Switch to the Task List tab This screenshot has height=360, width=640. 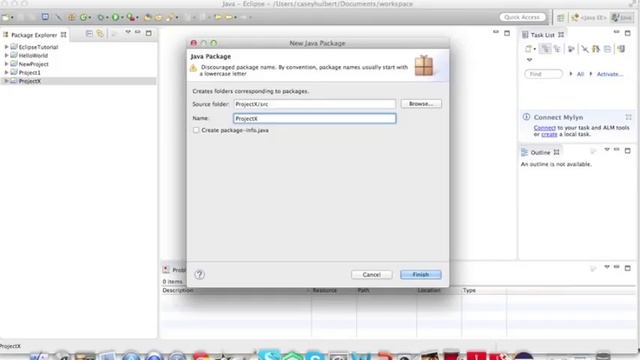(542, 35)
